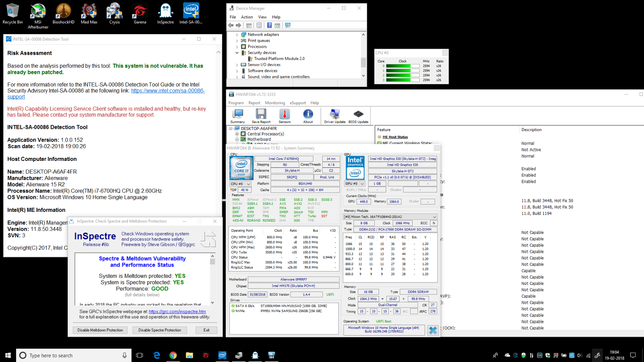Select Motherboard in HWiNFO tree
The width and height of the screenshot is (644, 362).
(259, 139)
